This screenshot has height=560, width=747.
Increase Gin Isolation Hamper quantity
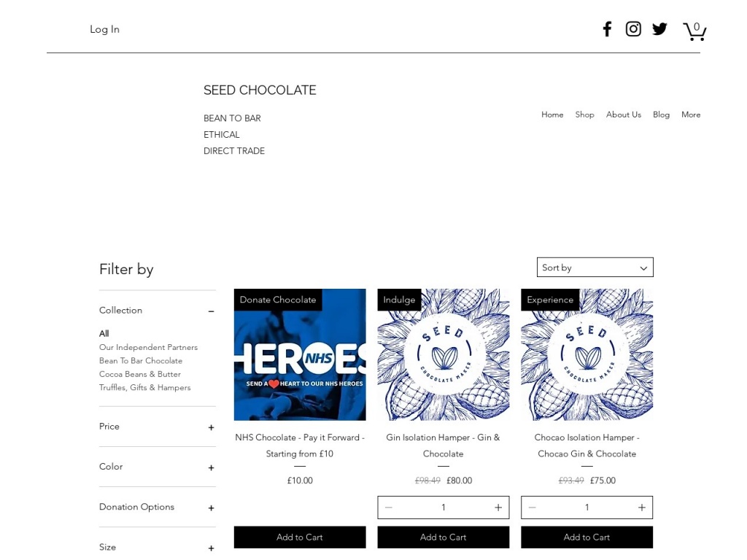(x=498, y=507)
